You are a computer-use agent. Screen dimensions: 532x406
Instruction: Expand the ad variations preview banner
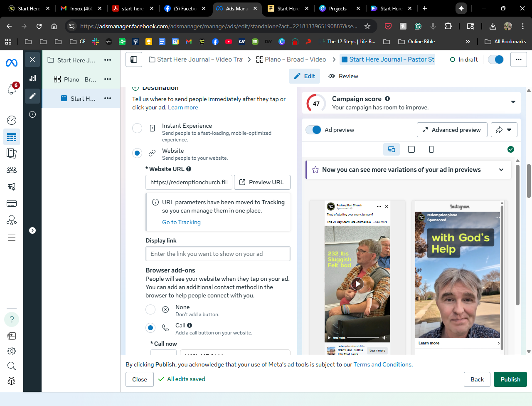point(501,170)
